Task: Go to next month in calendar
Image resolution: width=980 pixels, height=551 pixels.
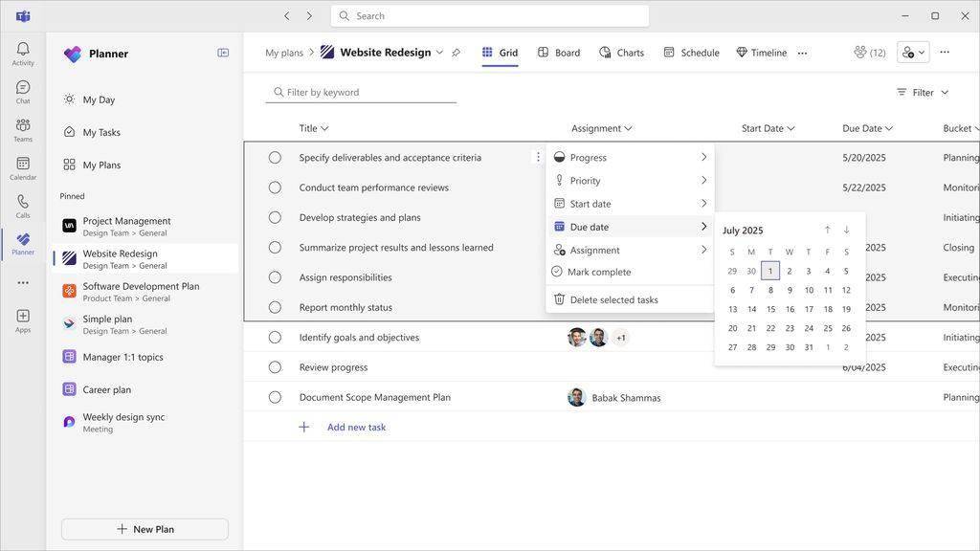Action: (846, 230)
